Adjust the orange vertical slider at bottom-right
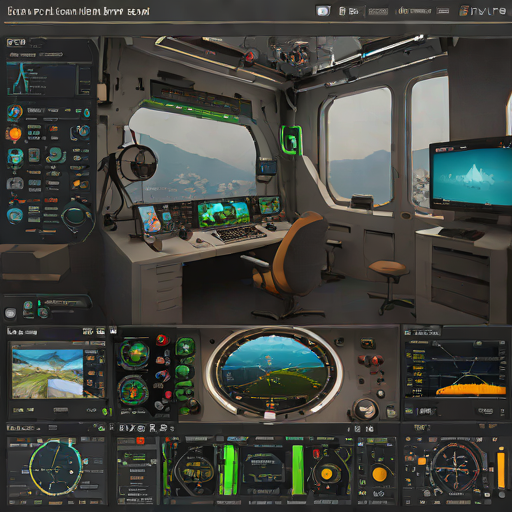The image size is (512, 512). [501, 470]
